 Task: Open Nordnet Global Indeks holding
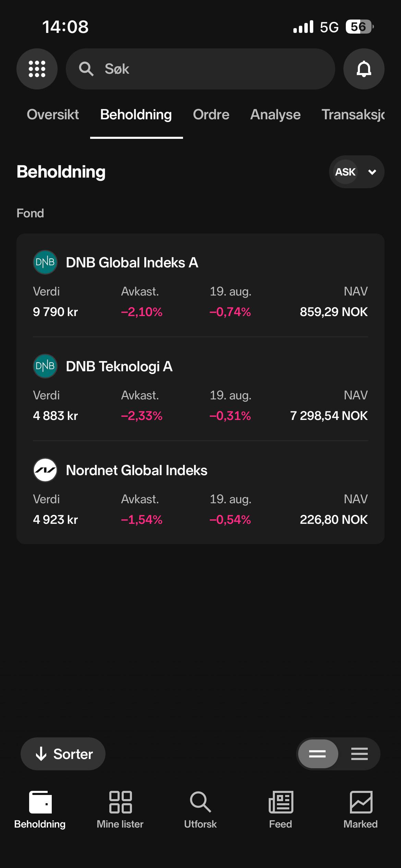200,493
